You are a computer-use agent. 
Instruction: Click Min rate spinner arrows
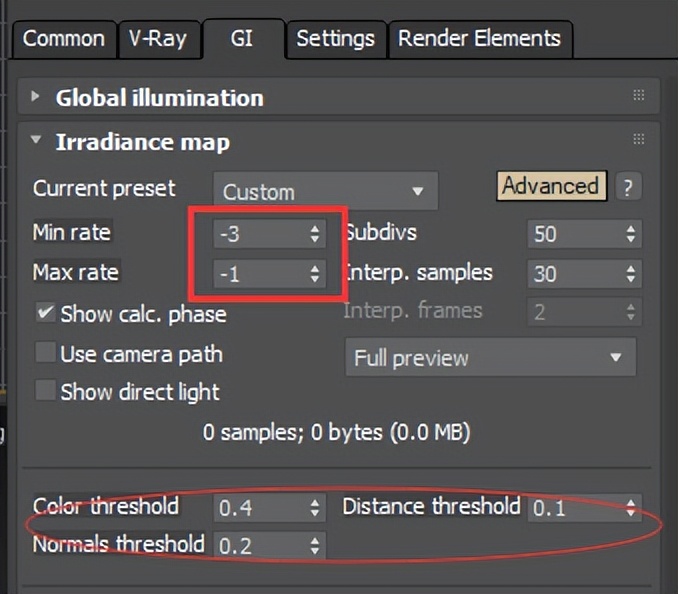315,234
